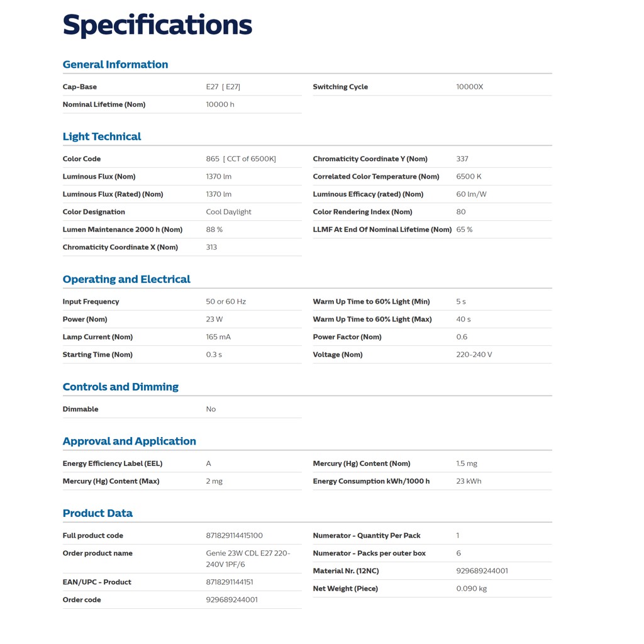This screenshot has width=644, height=644.
Task: Click the Net Weight value 0.090 kg
Action: click(x=472, y=589)
